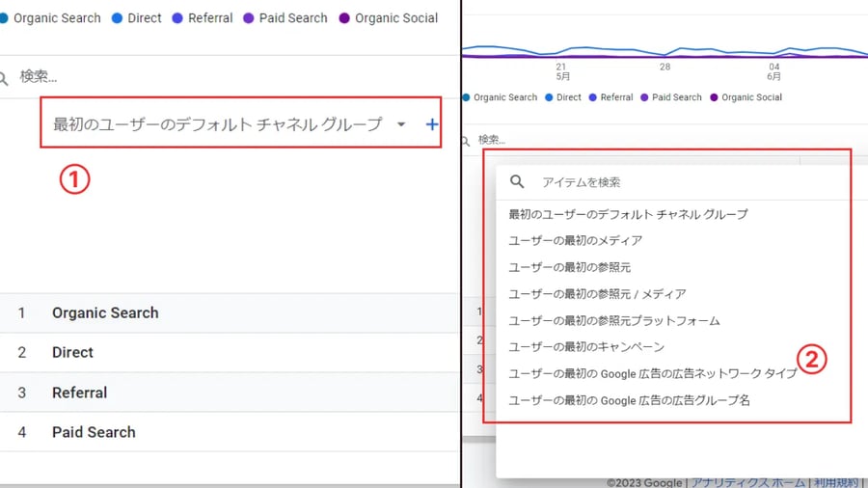Toggle Paid Search legend in the right chart

pyautogui.click(x=671, y=97)
